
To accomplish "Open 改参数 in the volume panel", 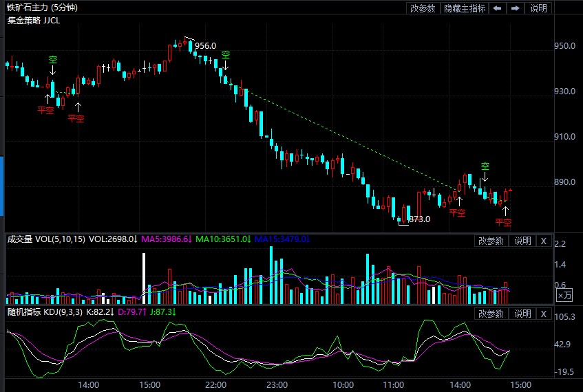I will pos(491,241).
